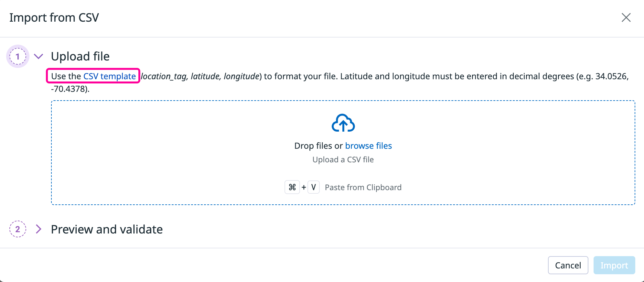
Task: Open the browse files link
Action: (x=368, y=146)
